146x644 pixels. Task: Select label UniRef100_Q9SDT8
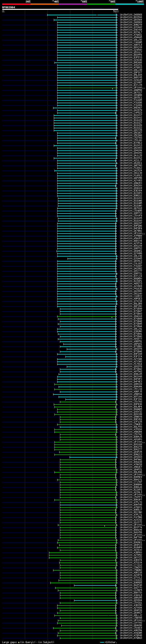[x=131, y=366]
